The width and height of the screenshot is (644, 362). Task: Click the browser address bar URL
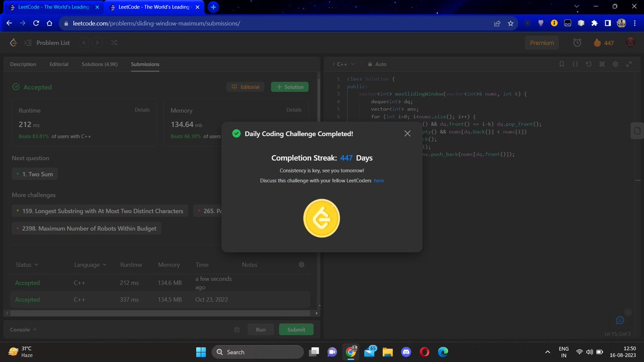[156, 24]
